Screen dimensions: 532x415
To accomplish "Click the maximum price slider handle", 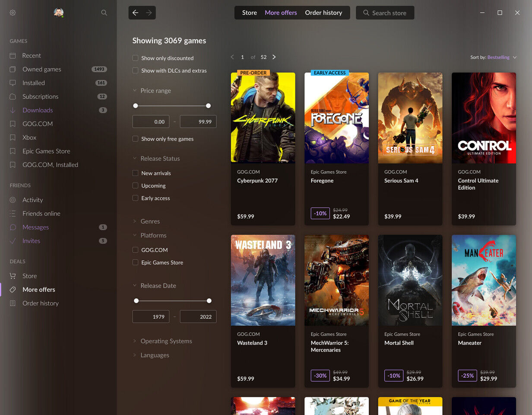I will click(209, 106).
